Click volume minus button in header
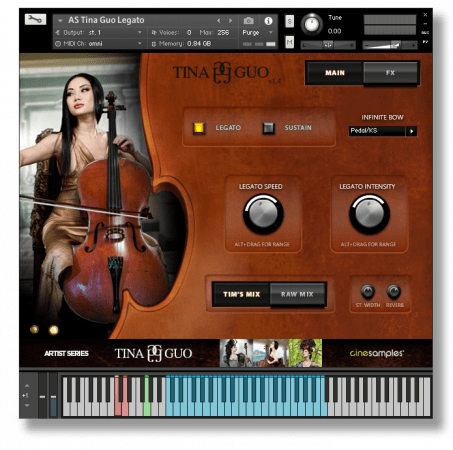The image size is (453, 450). 367,45
